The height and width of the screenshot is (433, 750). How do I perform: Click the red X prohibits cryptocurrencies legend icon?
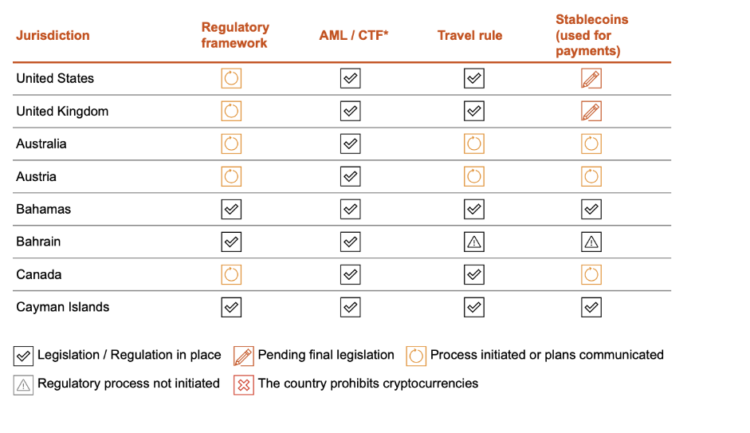tap(243, 384)
